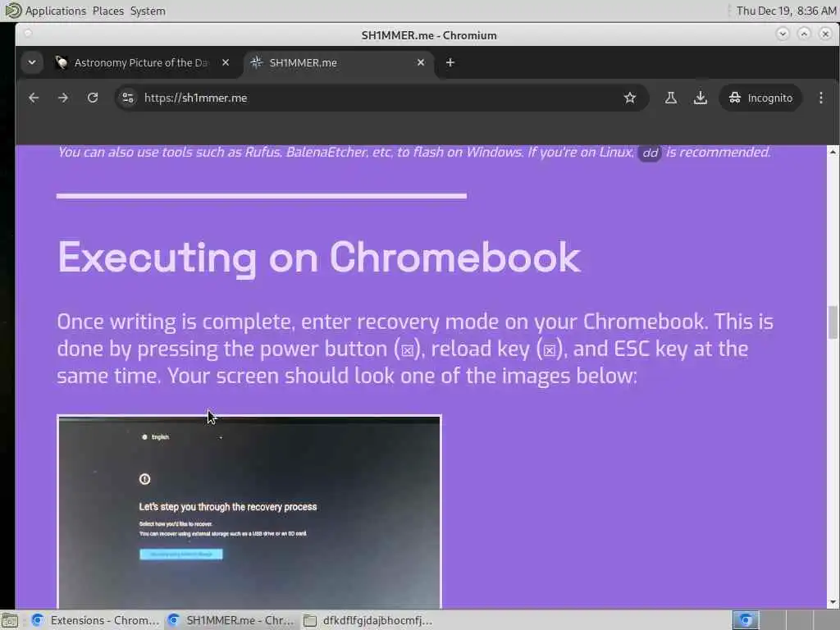Click the show desktop icon in bottom panel

point(10,620)
